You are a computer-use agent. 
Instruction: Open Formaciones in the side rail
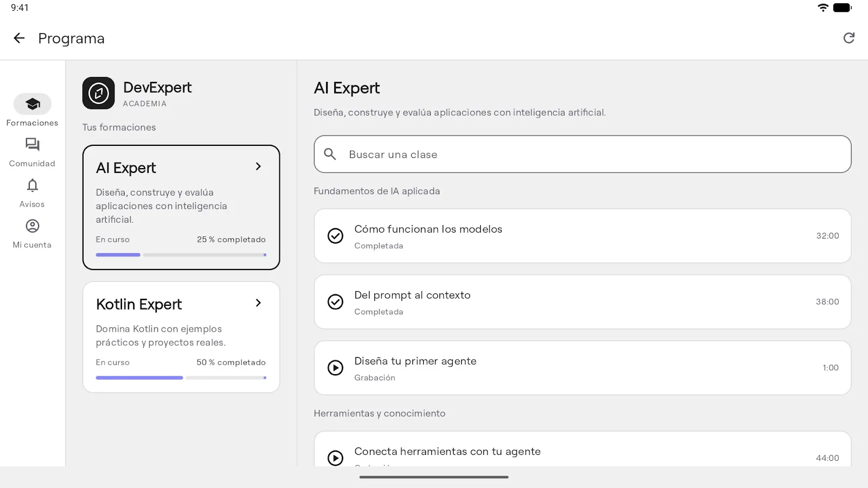tap(32, 111)
